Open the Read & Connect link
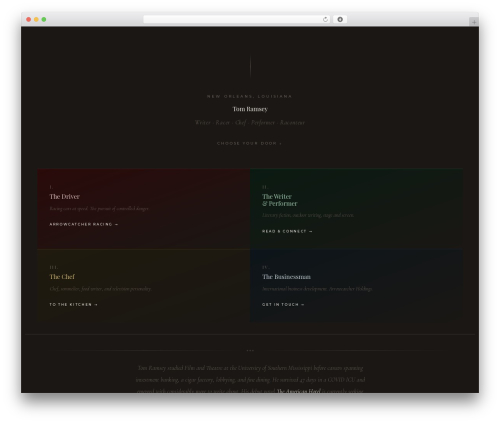500x423 pixels. coord(287,231)
